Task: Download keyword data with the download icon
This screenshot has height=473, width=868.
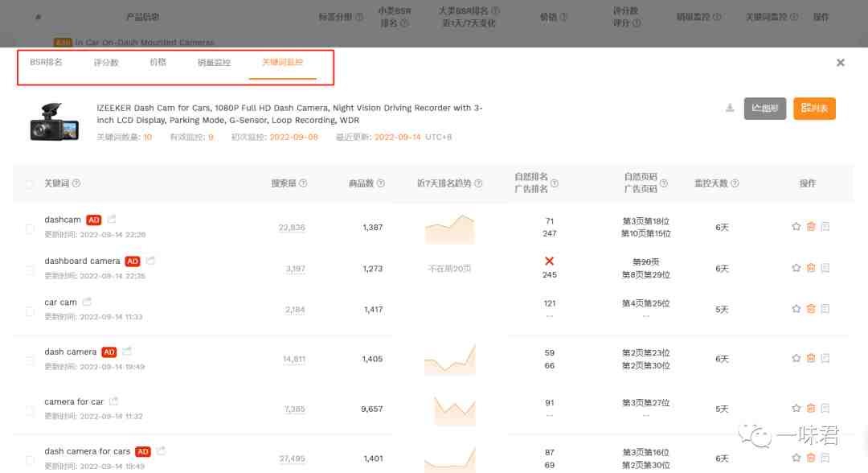Action: point(730,108)
